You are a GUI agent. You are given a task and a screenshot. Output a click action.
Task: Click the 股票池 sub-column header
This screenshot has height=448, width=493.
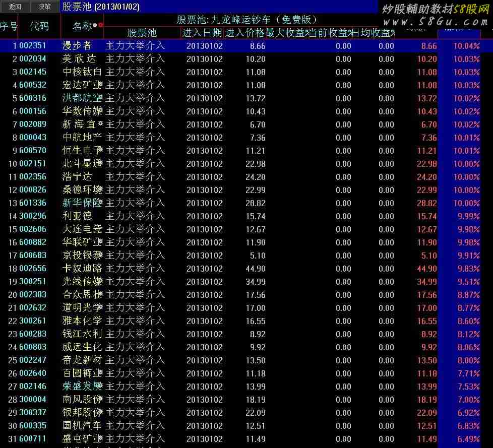tap(142, 33)
